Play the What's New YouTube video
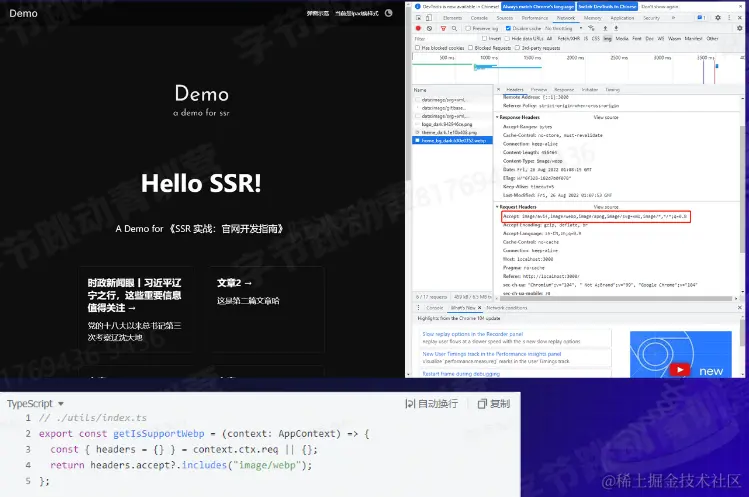This screenshot has height=497, width=749. 680,369
